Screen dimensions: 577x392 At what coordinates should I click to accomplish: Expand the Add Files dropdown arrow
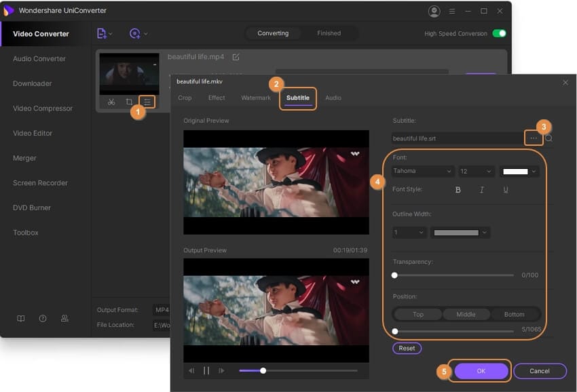pyautogui.click(x=111, y=34)
